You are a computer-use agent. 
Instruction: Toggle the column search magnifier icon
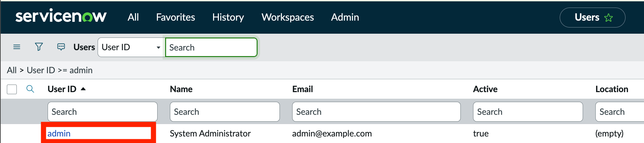[x=30, y=89]
